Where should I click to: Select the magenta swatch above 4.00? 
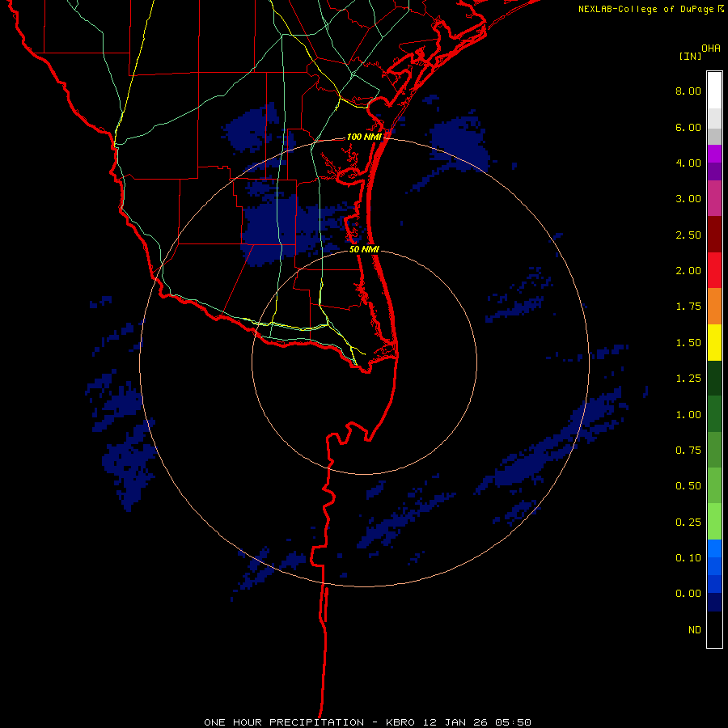[x=714, y=154]
